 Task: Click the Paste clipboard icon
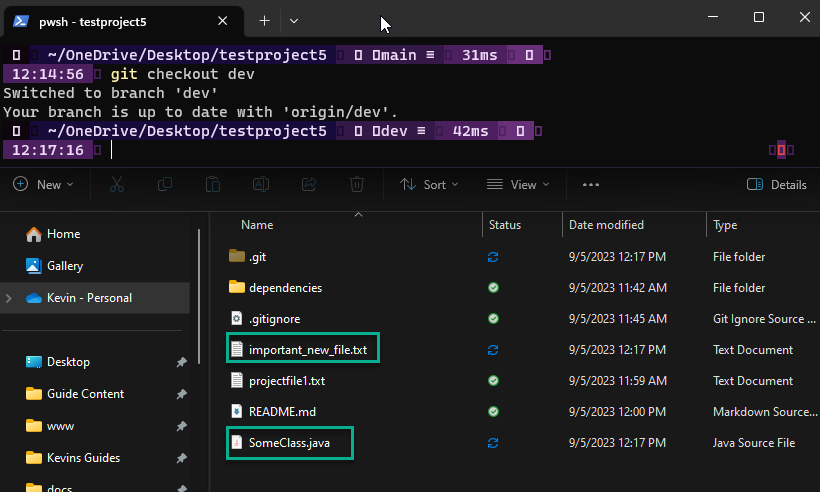(213, 185)
